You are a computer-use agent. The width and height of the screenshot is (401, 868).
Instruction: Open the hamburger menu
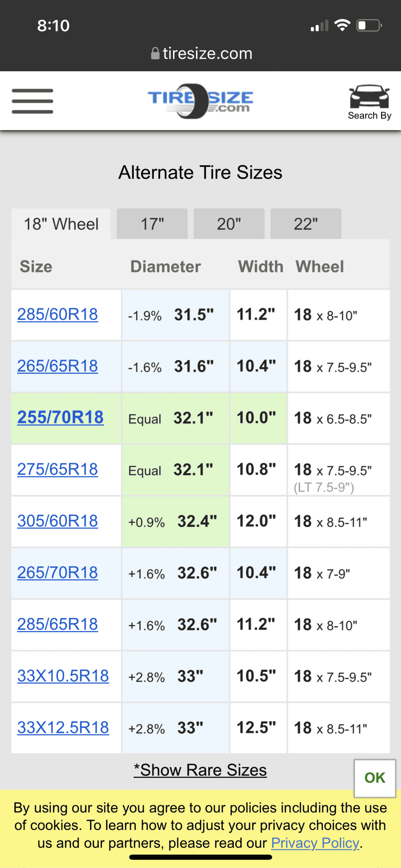[x=33, y=101]
